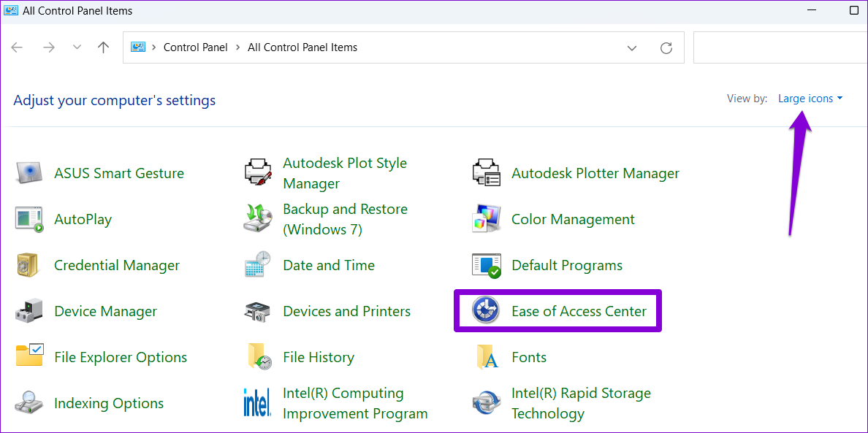This screenshot has width=868, height=433.
Task: Open the Indexing Options icon
Action: tap(30, 403)
